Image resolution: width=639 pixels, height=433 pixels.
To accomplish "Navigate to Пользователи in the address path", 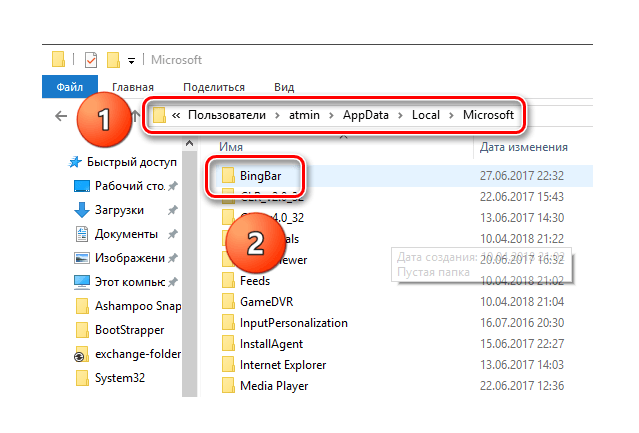I will [x=227, y=115].
